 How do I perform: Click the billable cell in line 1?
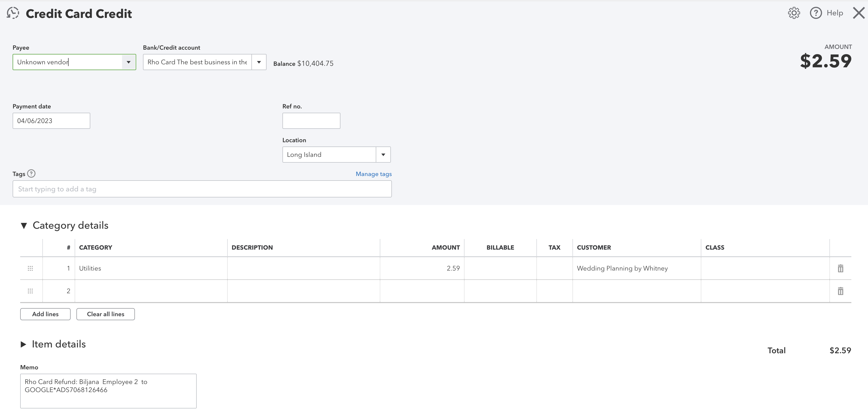point(500,268)
